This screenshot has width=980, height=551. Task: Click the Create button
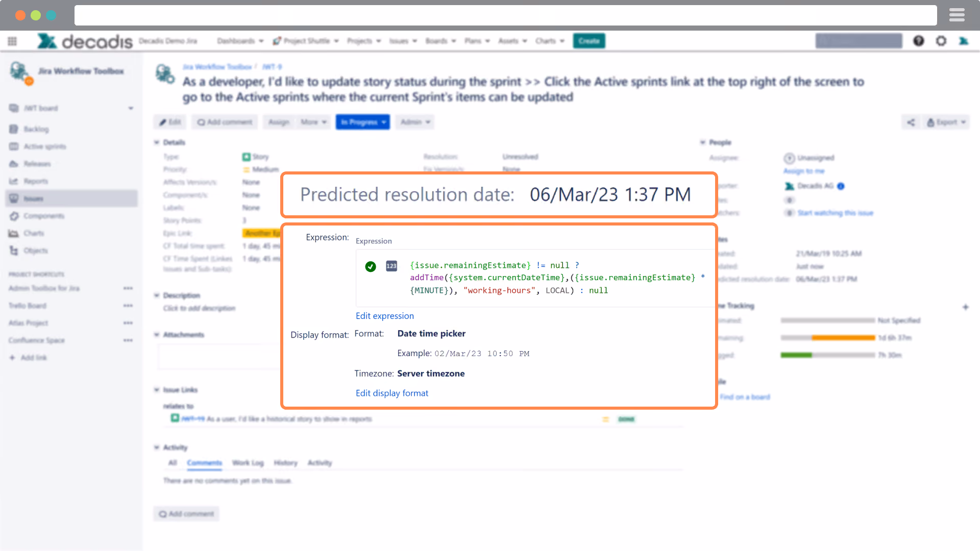589,41
